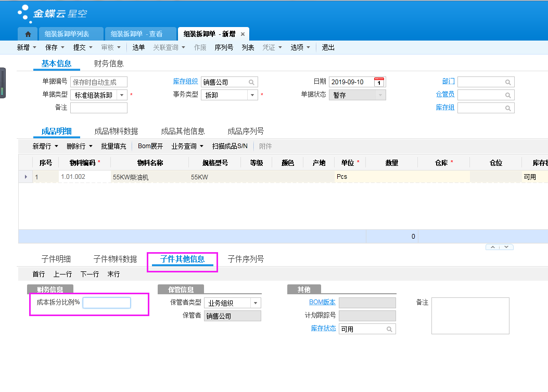Click the home icon tab
The width and height of the screenshot is (548, 392).
click(28, 34)
